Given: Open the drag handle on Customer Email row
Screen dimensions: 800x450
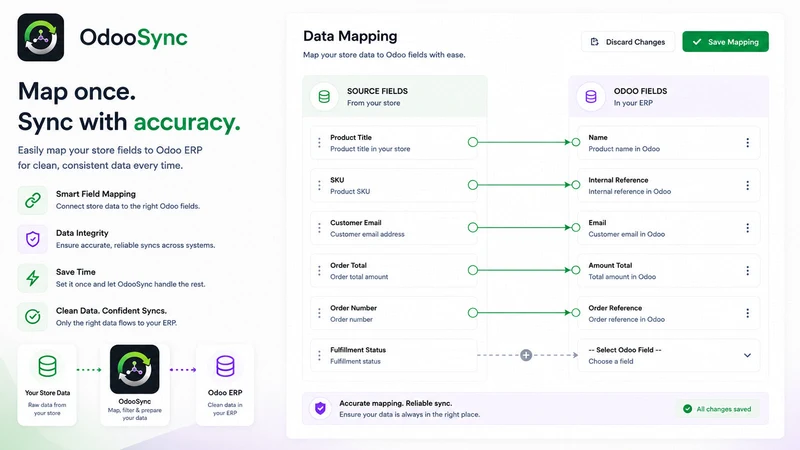Looking at the screenshot, I should [x=319, y=228].
